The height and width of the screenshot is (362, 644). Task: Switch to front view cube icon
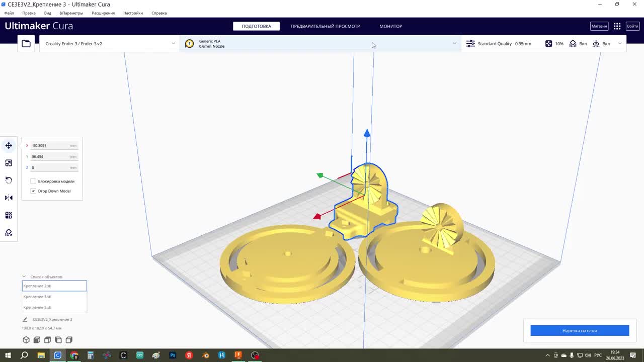(37, 340)
